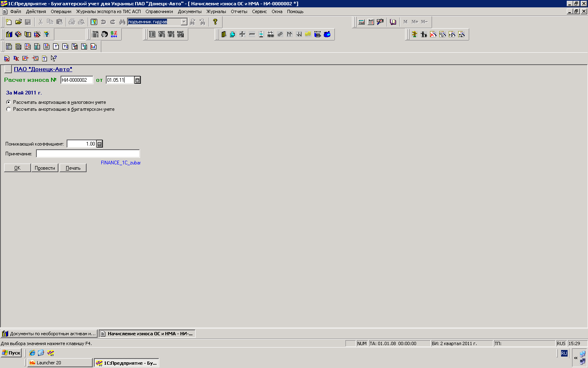Click the Печать button
Viewport: 588px width, 368px height.
tap(73, 168)
